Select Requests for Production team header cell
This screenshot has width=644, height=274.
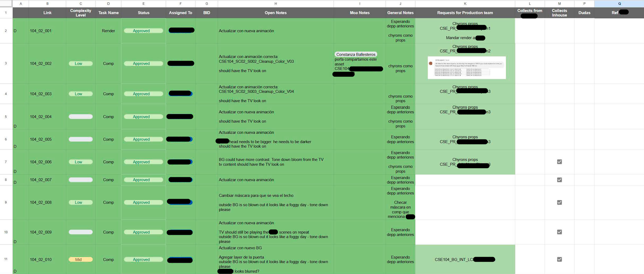[465, 13]
